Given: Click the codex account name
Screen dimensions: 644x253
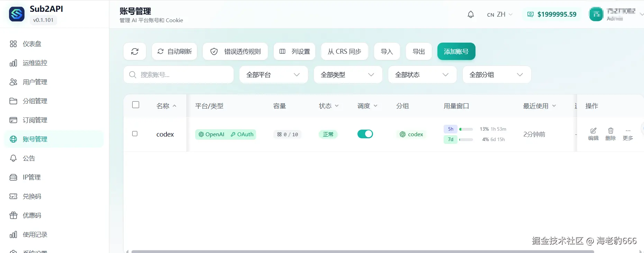Looking at the screenshot, I should pos(165,134).
